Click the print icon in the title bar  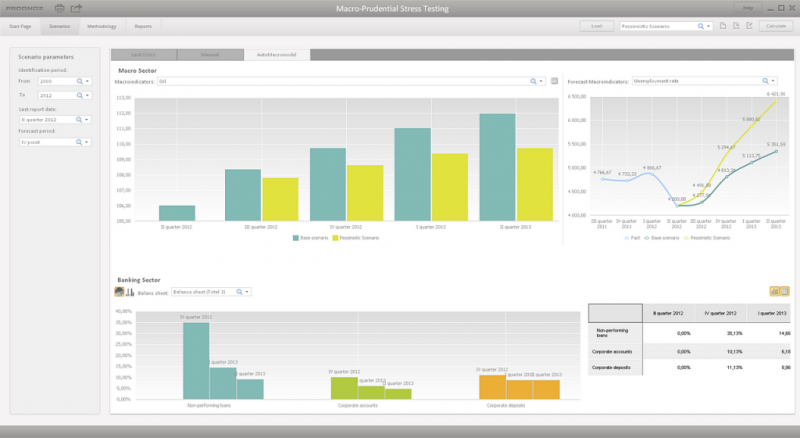[59, 9]
